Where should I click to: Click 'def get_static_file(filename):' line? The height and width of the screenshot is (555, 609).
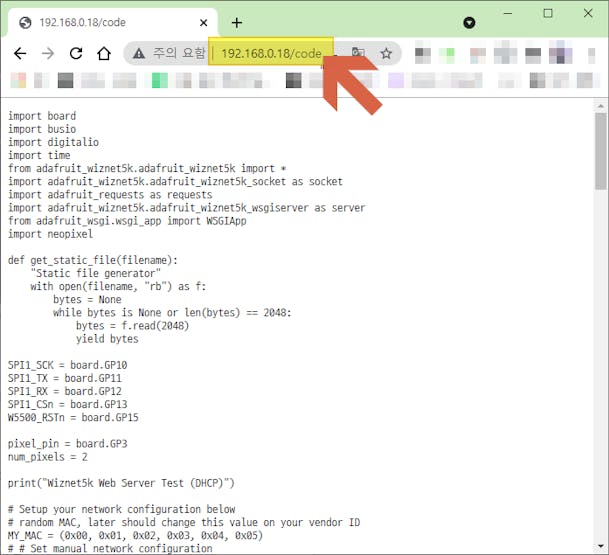(x=93, y=260)
